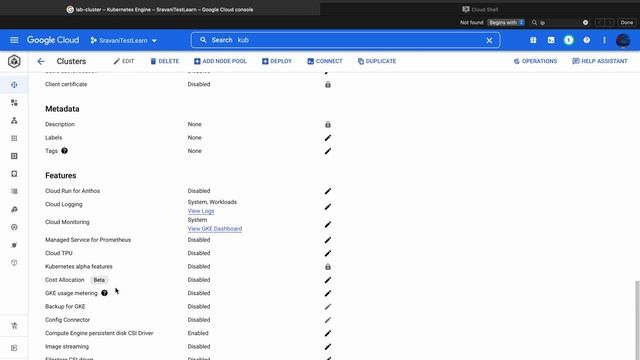Open the Begins with find-mode dropdown

coord(506,22)
